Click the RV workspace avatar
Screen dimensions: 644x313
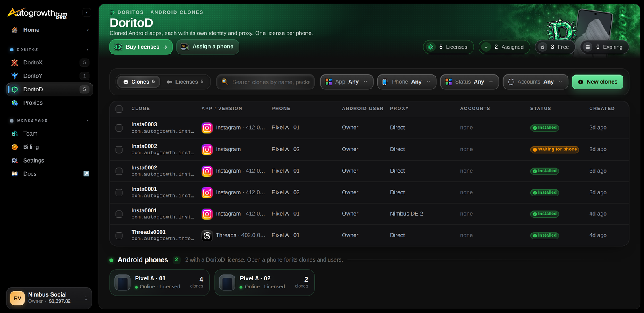click(17, 298)
